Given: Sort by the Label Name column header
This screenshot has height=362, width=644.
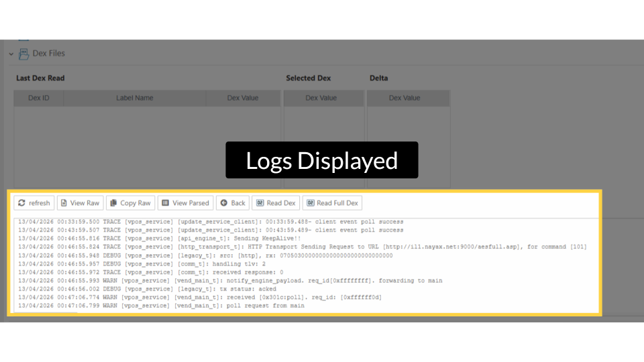Looking at the screenshot, I should [134, 98].
